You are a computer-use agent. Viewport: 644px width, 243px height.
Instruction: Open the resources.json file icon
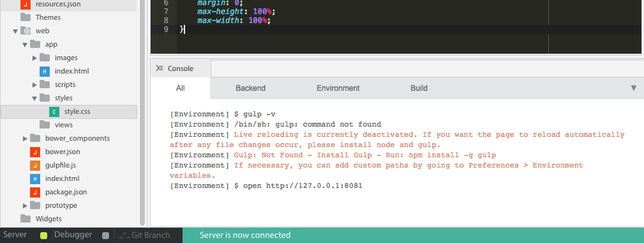click(26, 4)
